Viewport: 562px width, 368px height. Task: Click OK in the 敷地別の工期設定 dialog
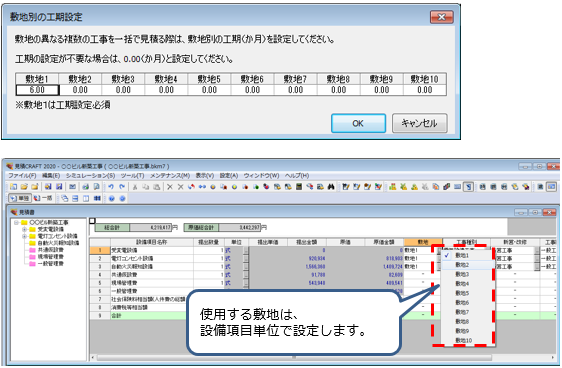pos(358,123)
